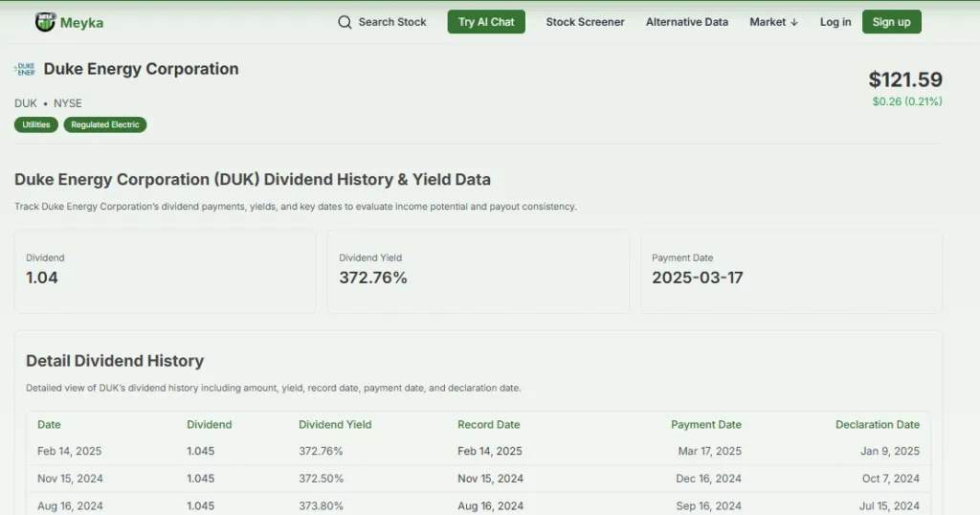Click the Meyka logo icon
980x515 pixels.
click(45, 22)
